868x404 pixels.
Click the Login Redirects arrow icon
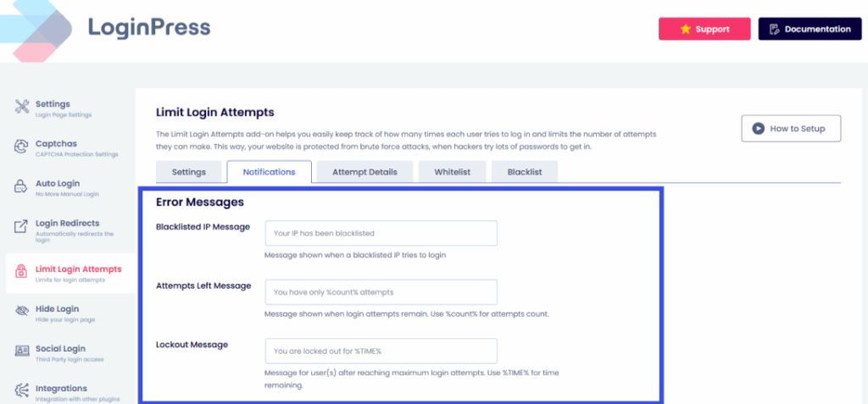click(22, 227)
